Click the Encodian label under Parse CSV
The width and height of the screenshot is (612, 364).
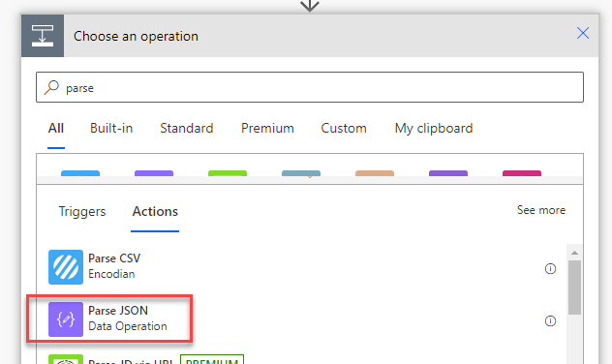point(111,274)
